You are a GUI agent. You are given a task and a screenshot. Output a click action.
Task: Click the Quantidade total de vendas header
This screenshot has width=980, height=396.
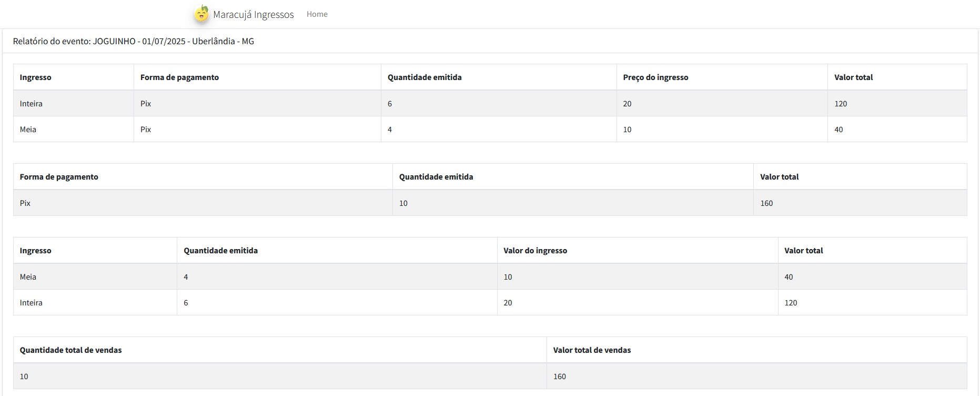pos(70,350)
